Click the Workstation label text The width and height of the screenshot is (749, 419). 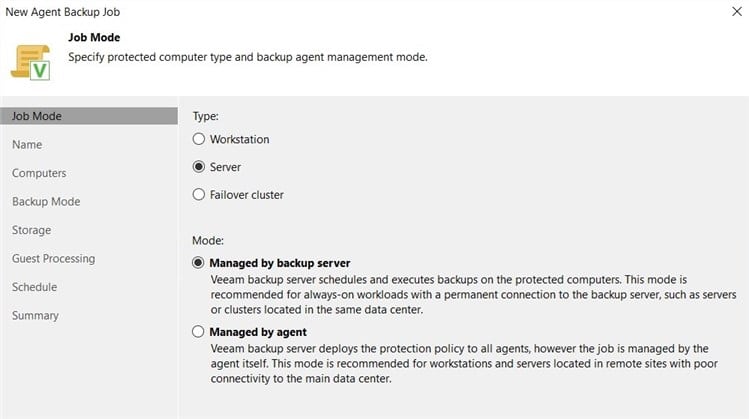click(x=240, y=140)
